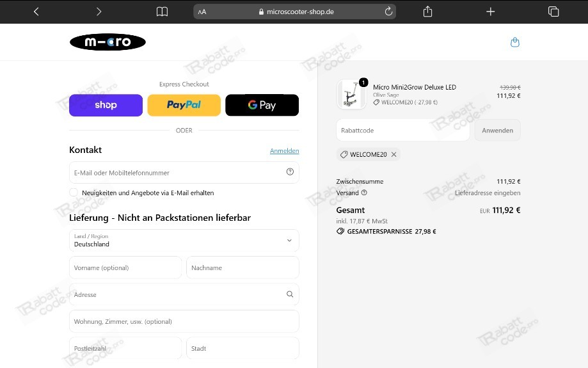
Task: Click the Olive Sage variant text
Action: pos(386,95)
